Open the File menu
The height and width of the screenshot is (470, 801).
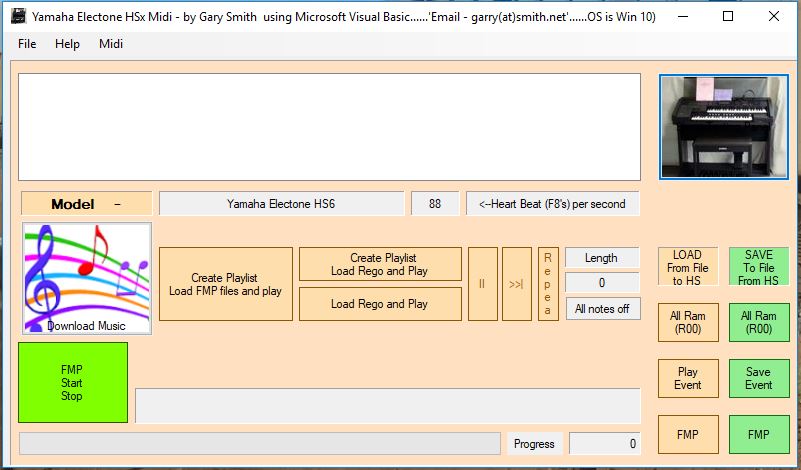[27, 44]
